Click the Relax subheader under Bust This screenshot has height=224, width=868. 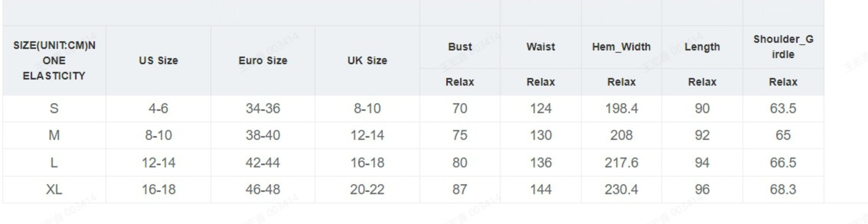(x=459, y=82)
